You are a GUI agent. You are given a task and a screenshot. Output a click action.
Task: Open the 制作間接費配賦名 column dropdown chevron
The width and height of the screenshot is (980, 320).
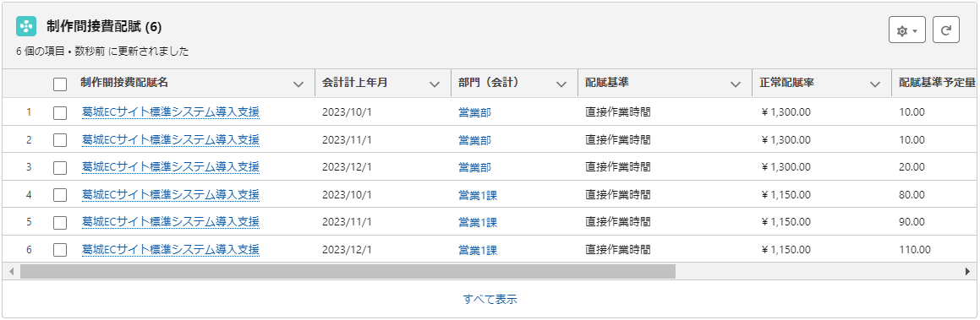click(298, 84)
